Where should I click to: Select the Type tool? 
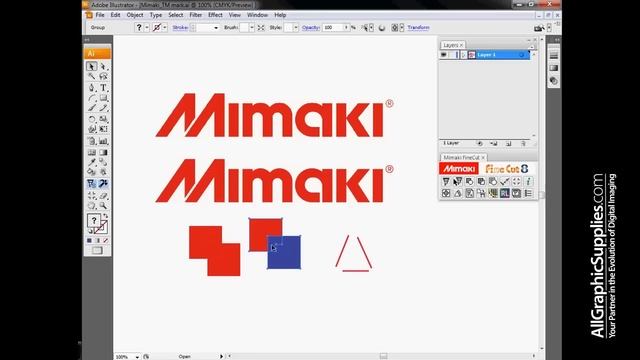(103, 87)
